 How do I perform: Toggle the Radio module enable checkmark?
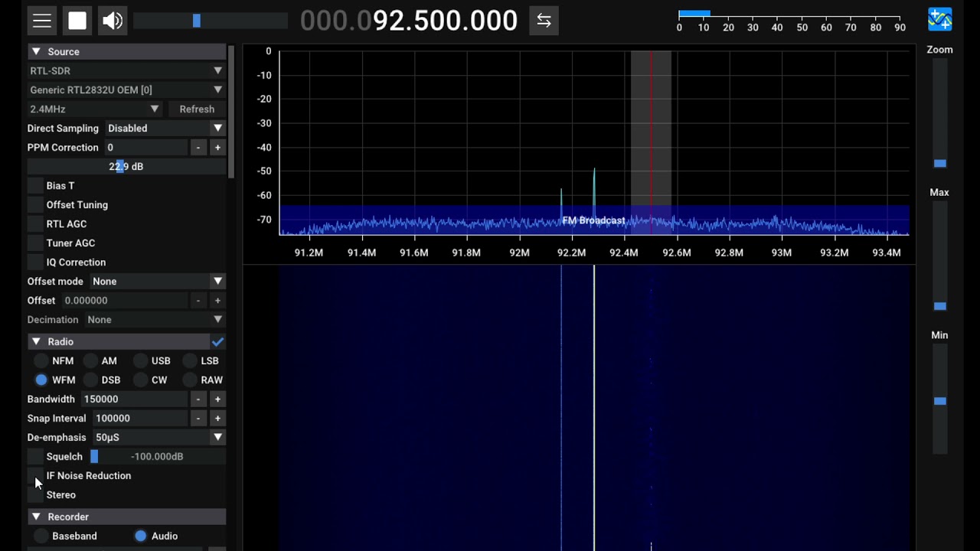coord(217,341)
